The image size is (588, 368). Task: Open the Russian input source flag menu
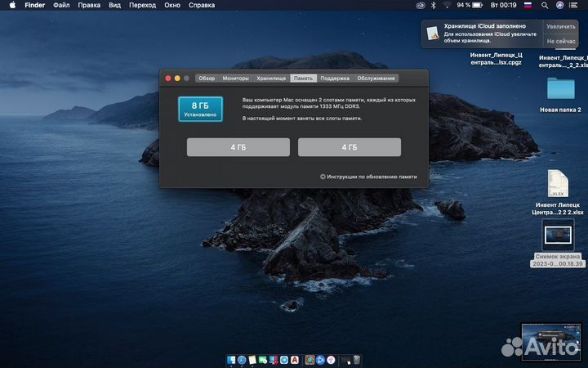(x=527, y=5)
